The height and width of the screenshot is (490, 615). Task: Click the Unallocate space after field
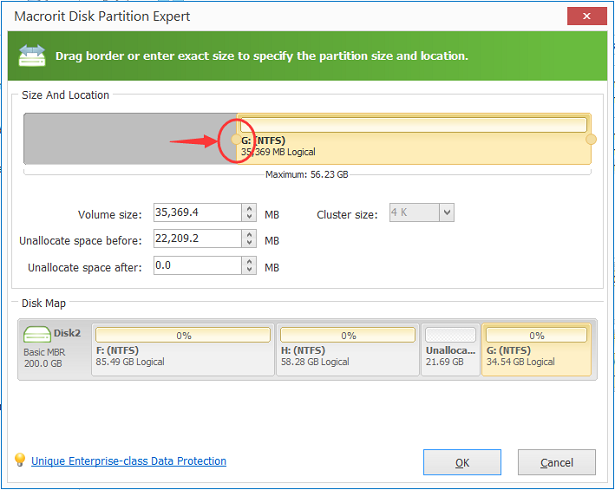pos(197,265)
